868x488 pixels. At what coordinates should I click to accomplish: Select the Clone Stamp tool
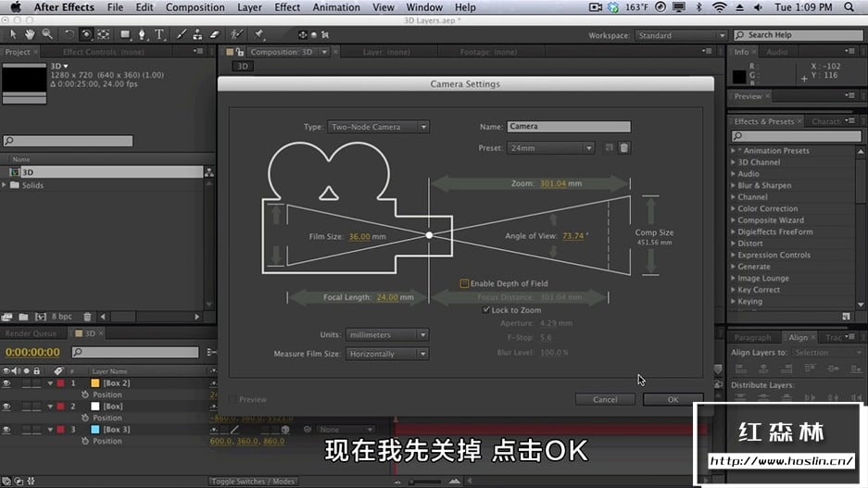pos(197,34)
